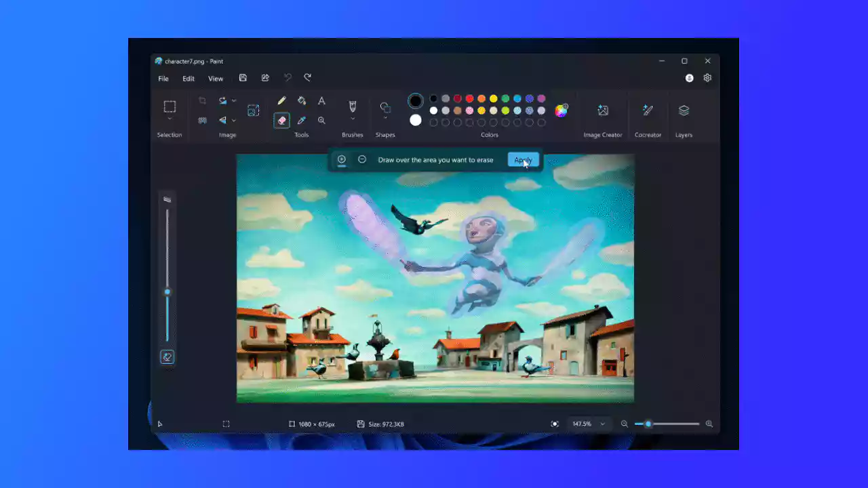
Task: Pick the green color swatch
Action: pos(505,99)
